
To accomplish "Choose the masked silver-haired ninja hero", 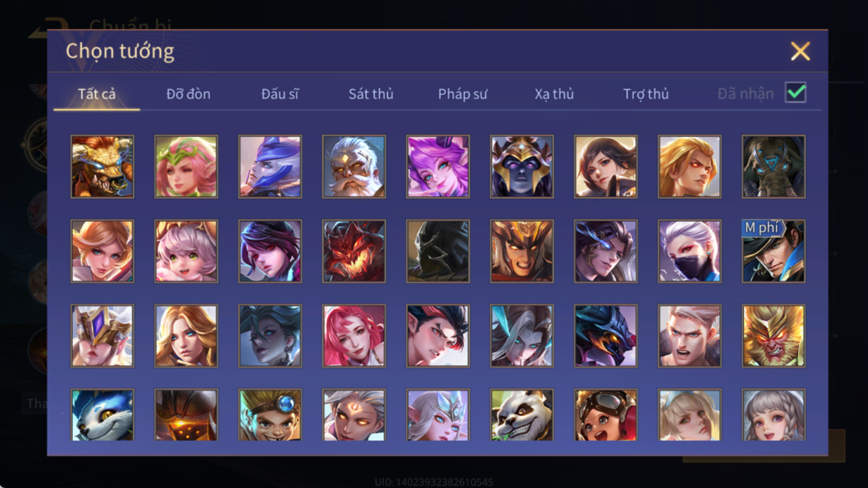I will click(x=689, y=251).
